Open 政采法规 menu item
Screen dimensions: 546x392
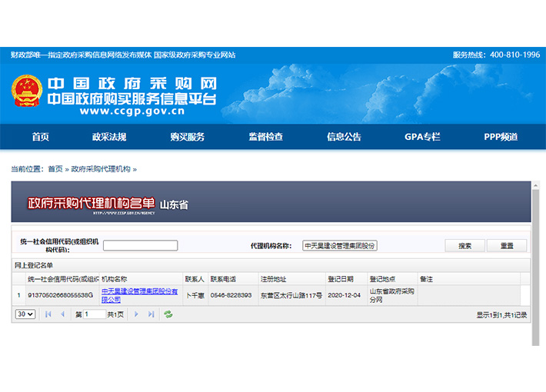click(x=109, y=137)
